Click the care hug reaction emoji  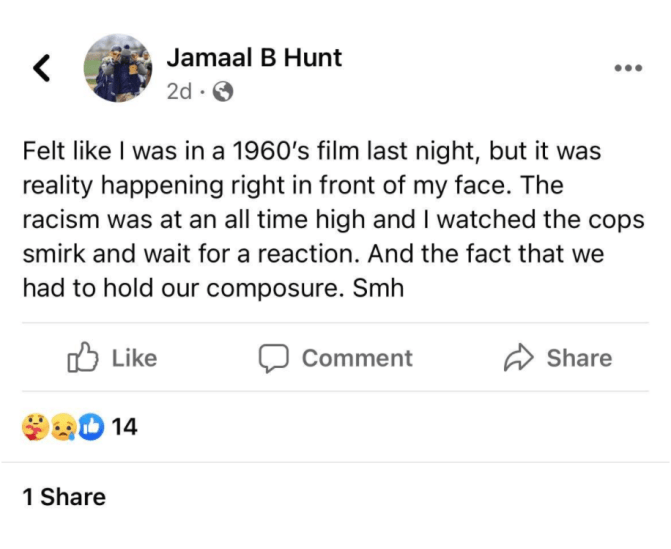(34, 427)
